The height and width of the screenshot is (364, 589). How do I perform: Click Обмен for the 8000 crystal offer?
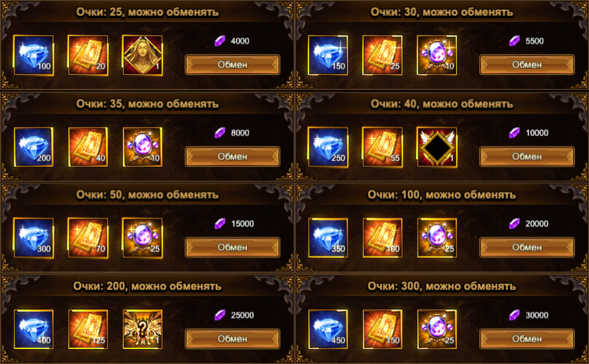click(x=233, y=156)
